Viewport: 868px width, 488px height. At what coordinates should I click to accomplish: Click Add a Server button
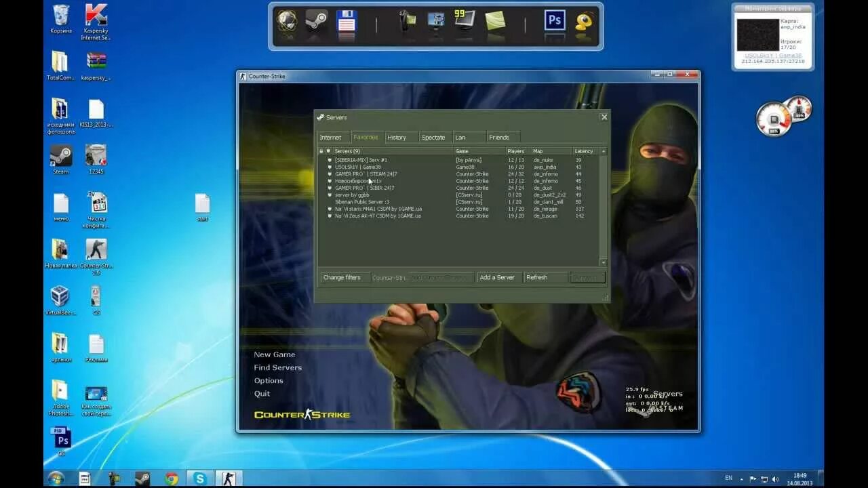(499, 277)
